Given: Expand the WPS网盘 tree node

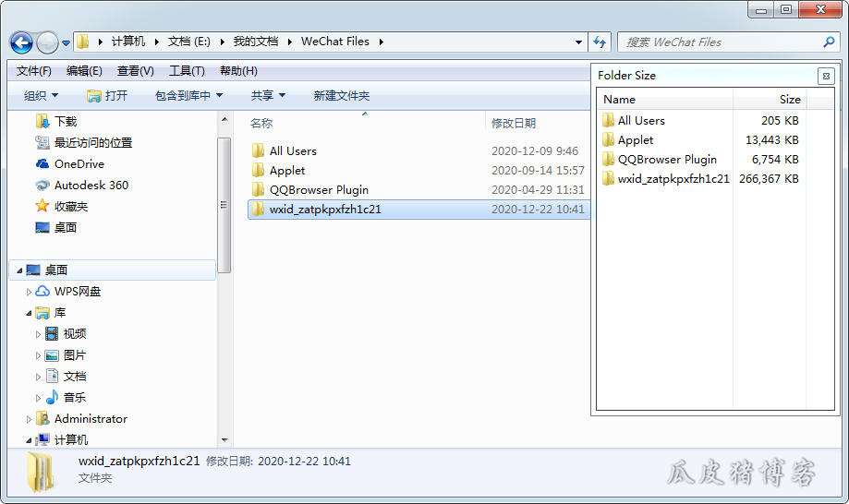Looking at the screenshot, I should 29,292.
